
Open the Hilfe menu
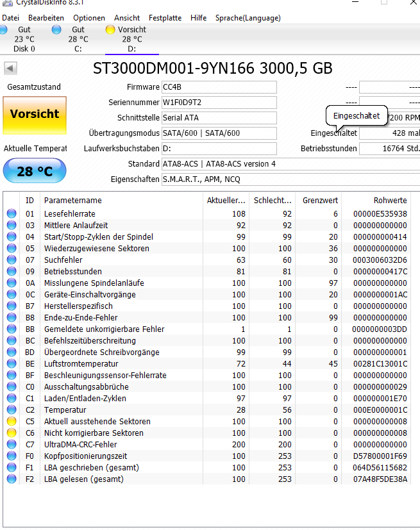(199, 18)
